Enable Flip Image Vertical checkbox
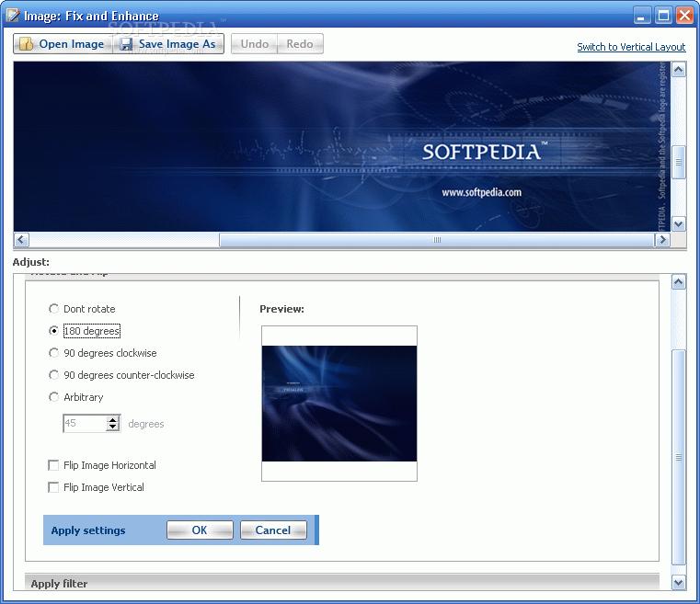 [53, 487]
